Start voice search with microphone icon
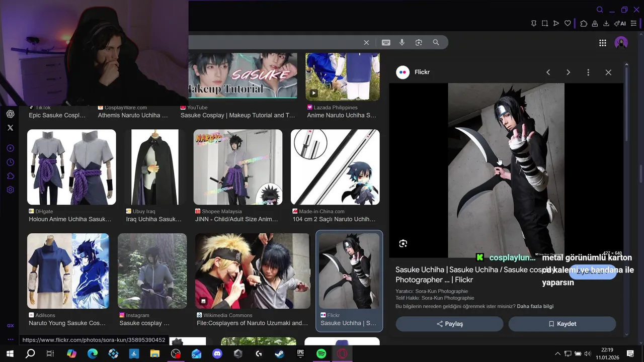The image size is (644, 362). 402,43
